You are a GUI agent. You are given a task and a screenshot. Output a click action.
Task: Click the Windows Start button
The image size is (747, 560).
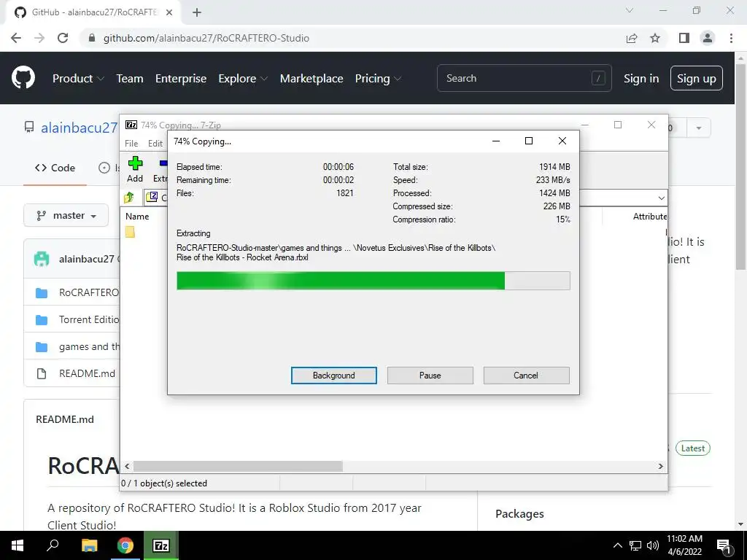18,545
